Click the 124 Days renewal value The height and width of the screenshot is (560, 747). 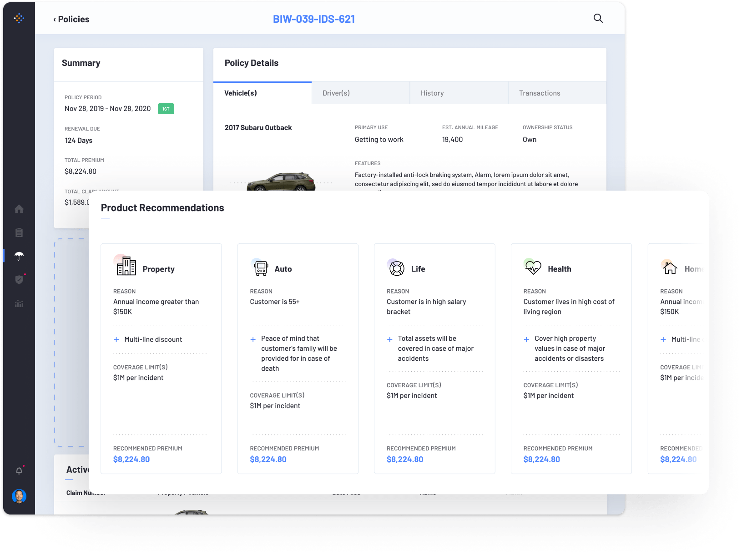click(x=79, y=141)
